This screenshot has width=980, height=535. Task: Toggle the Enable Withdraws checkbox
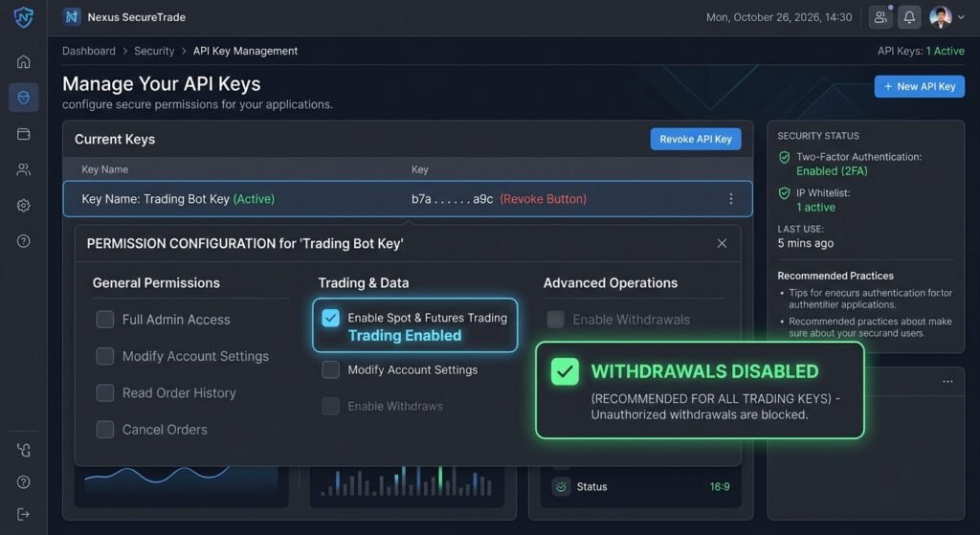[x=330, y=406]
